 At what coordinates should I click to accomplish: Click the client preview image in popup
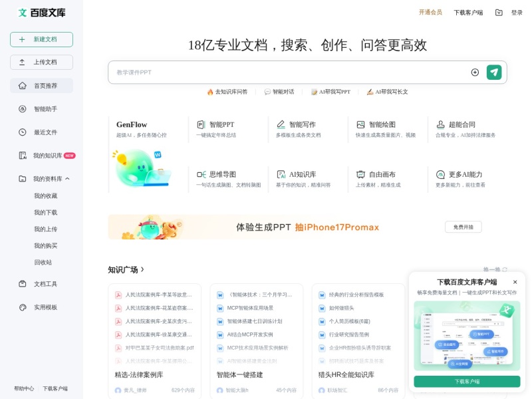467,336
